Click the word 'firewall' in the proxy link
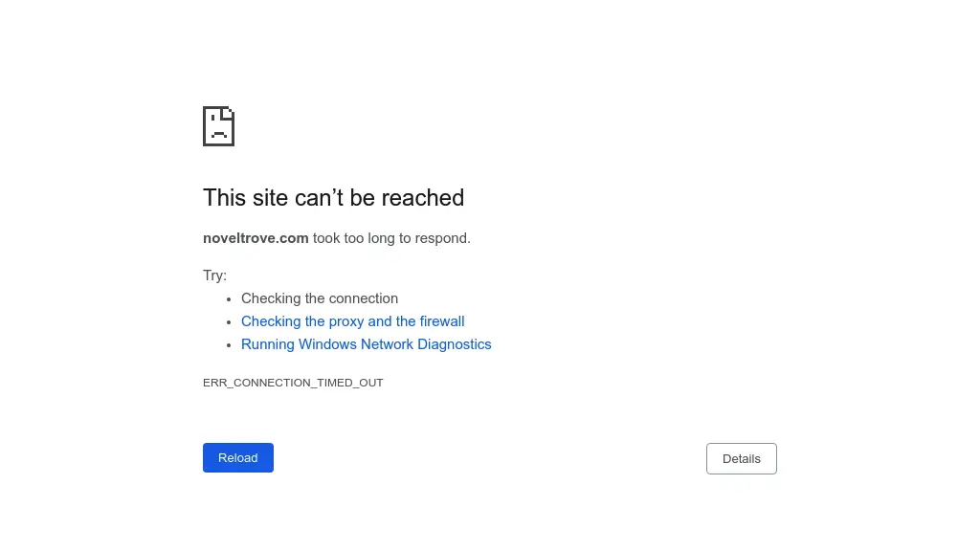The width and height of the screenshot is (980, 551). [x=442, y=321]
